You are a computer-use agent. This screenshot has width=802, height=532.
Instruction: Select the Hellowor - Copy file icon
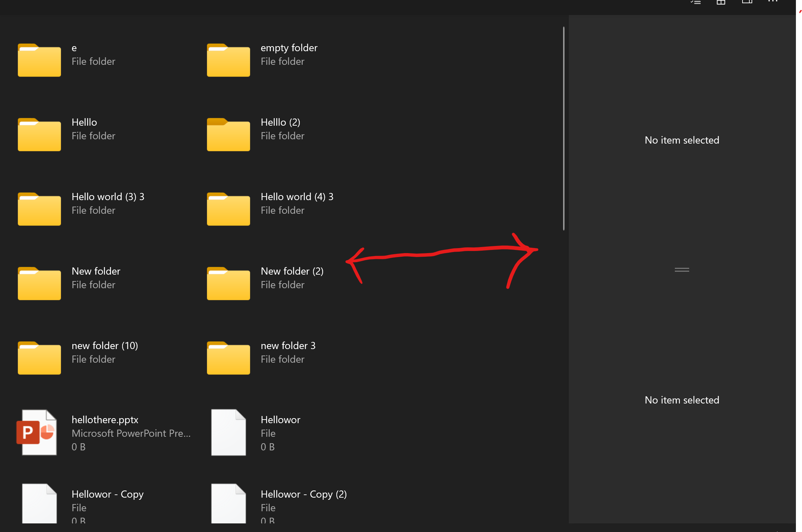pyautogui.click(x=39, y=503)
